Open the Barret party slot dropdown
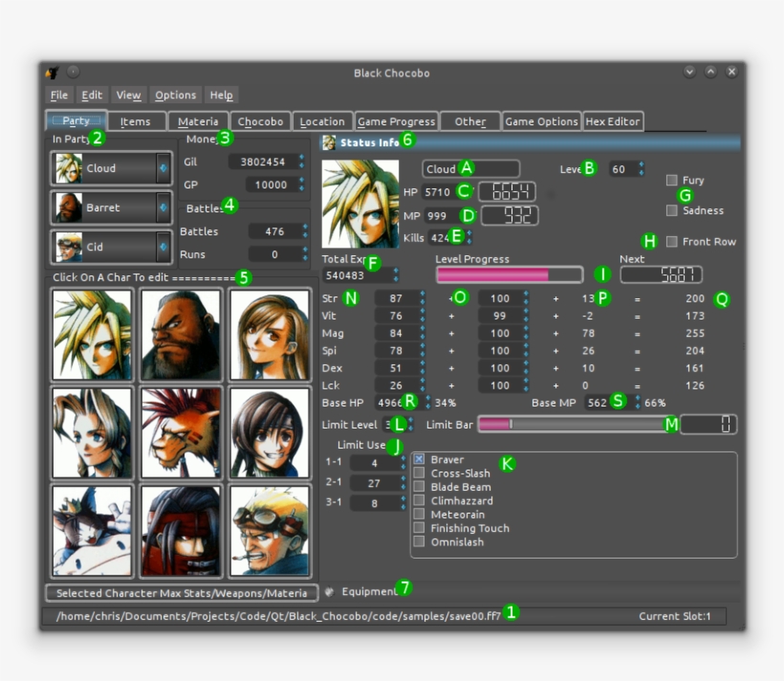This screenshot has height=681, width=784. [163, 208]
